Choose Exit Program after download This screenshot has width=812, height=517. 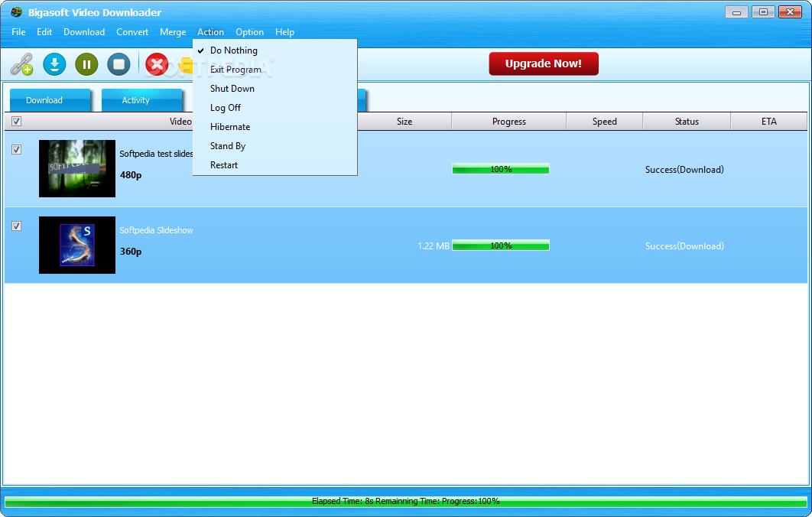[x=275, y=70]
